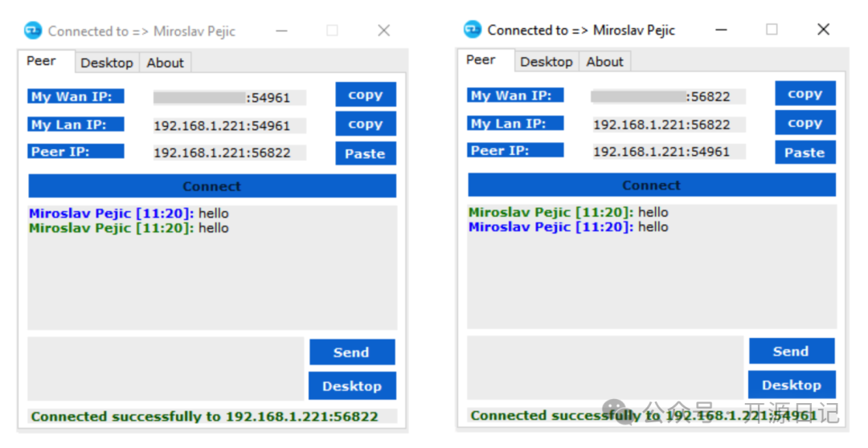Send message in right window
The height and width of the screenshot is (448, 868).
792,351
